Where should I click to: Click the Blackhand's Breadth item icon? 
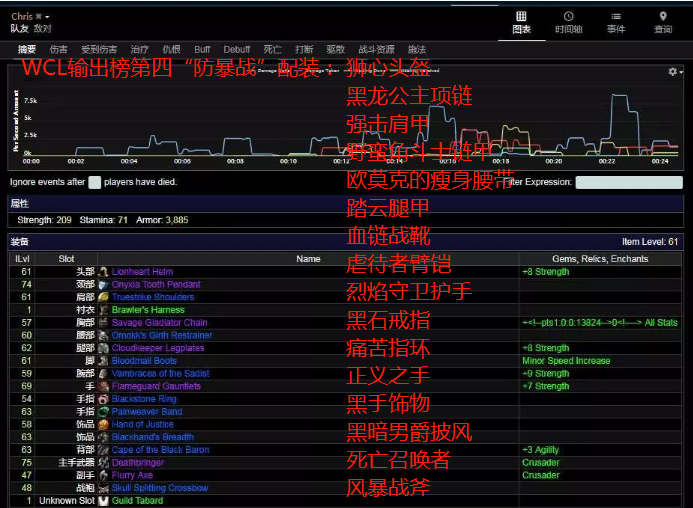click(103, 437)
